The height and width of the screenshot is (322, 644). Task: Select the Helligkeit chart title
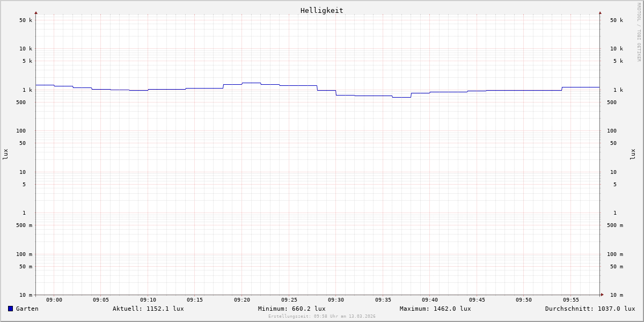coord(321,10)
